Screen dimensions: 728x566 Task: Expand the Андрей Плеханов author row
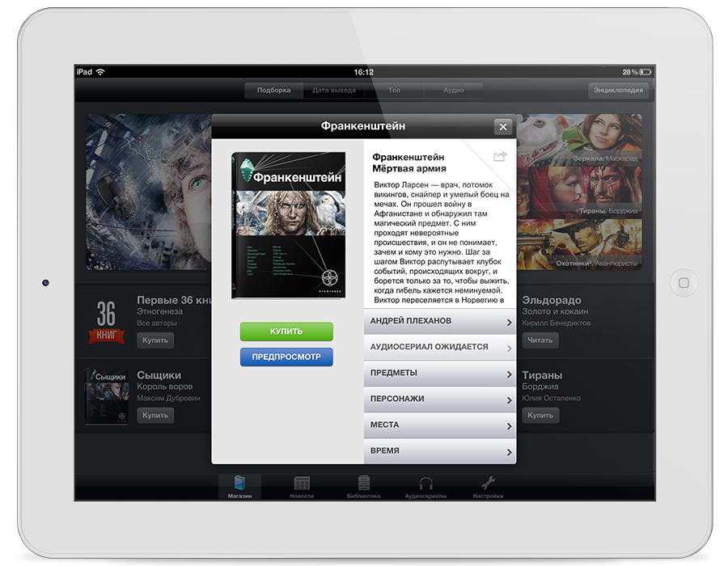click(439, 322)
